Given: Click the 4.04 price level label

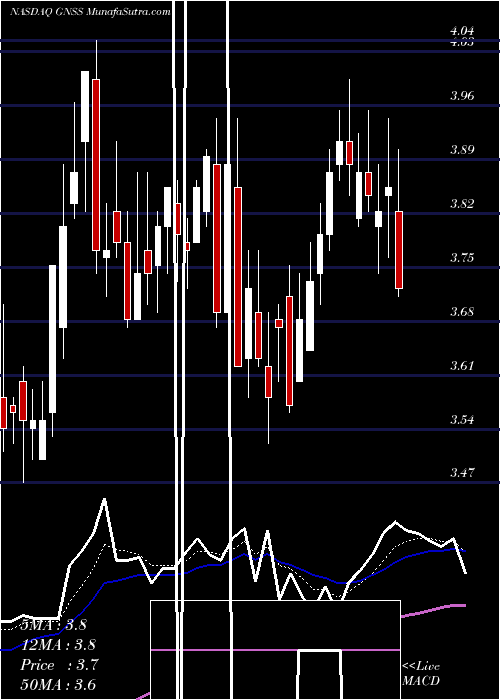Looking at the screenshot, I should [x=462, y=31].
